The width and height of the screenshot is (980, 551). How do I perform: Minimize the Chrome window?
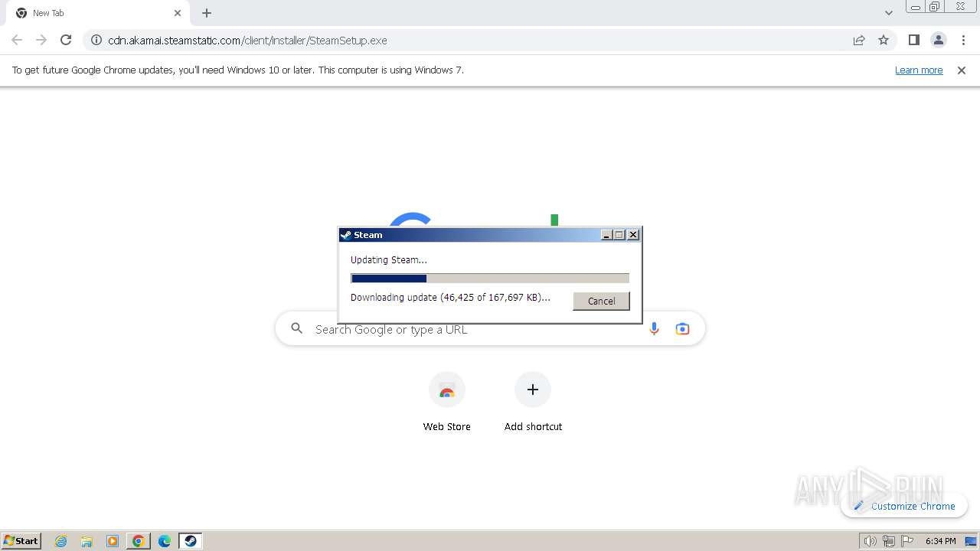(x=915, y=6)
